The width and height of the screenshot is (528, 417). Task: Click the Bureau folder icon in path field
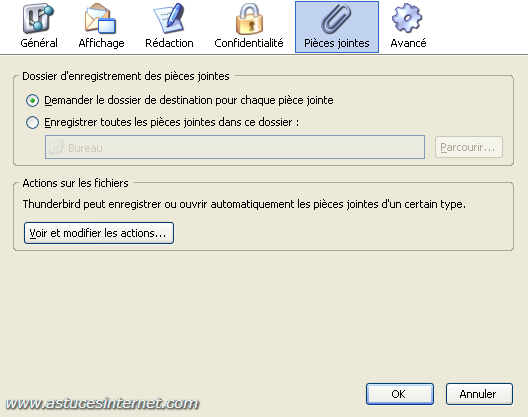(56, 147)
